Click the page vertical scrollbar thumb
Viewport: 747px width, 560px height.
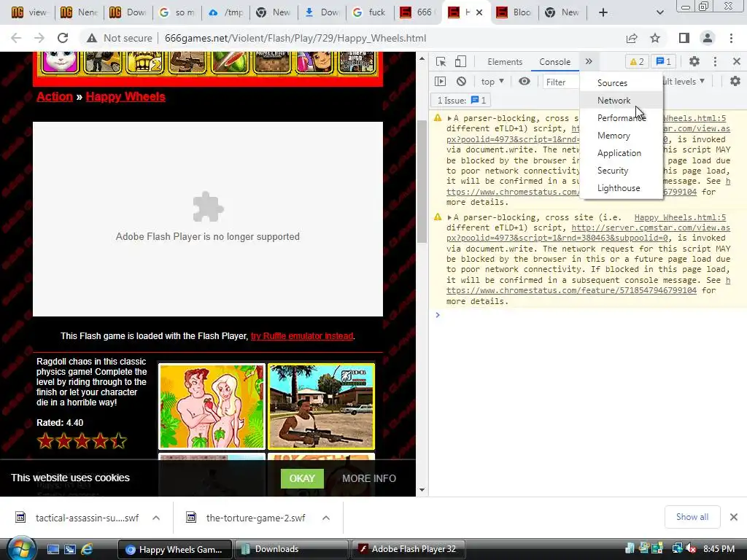422,181
